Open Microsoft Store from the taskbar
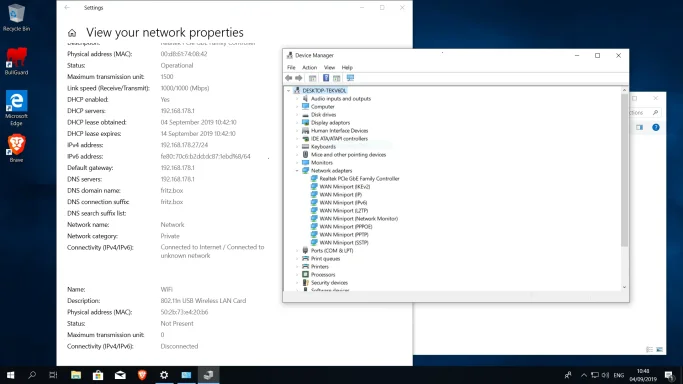 pos(98,375)
